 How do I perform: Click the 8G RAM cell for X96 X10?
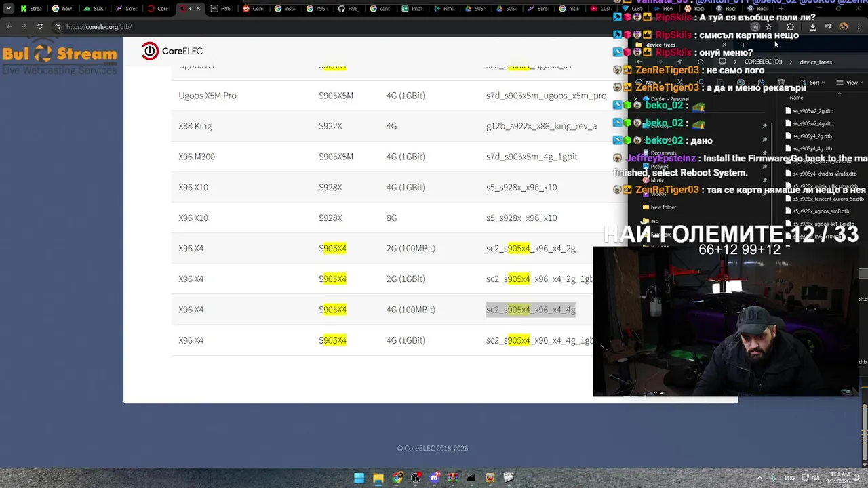coord(391,218)
